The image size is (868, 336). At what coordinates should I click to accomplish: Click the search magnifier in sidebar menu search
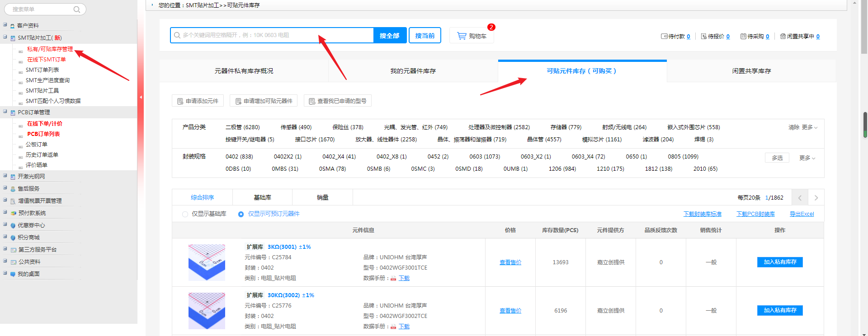tap(77, 9)
